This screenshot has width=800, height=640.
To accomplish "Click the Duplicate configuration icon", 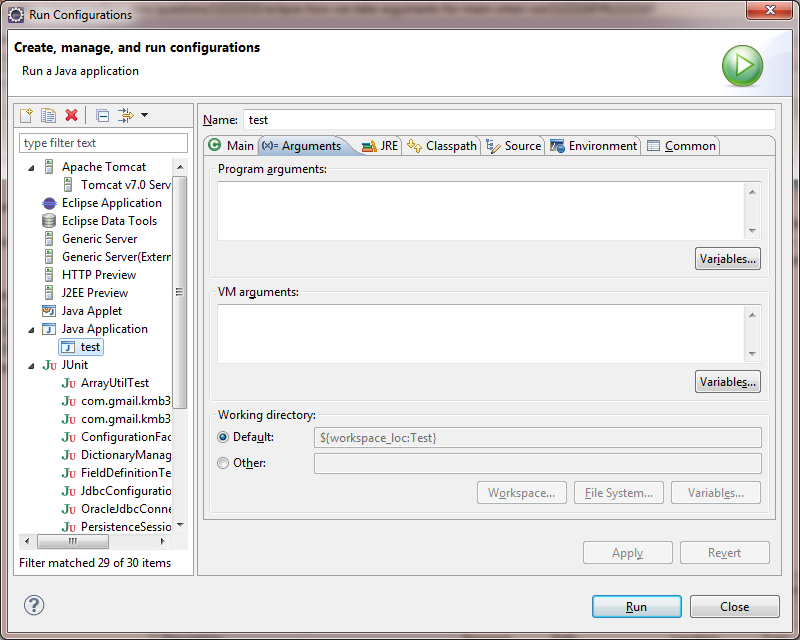I will [x=48, y=116].
